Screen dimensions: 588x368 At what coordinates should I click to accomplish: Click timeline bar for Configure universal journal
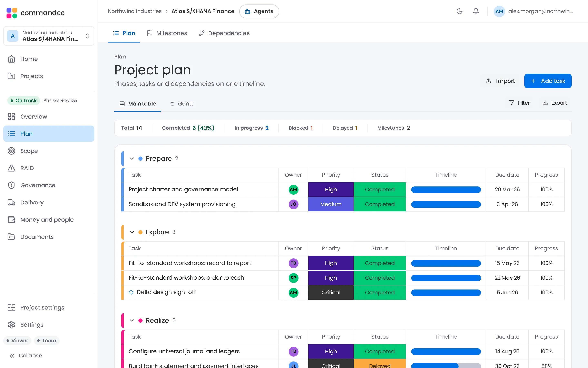tap(446, 351)
